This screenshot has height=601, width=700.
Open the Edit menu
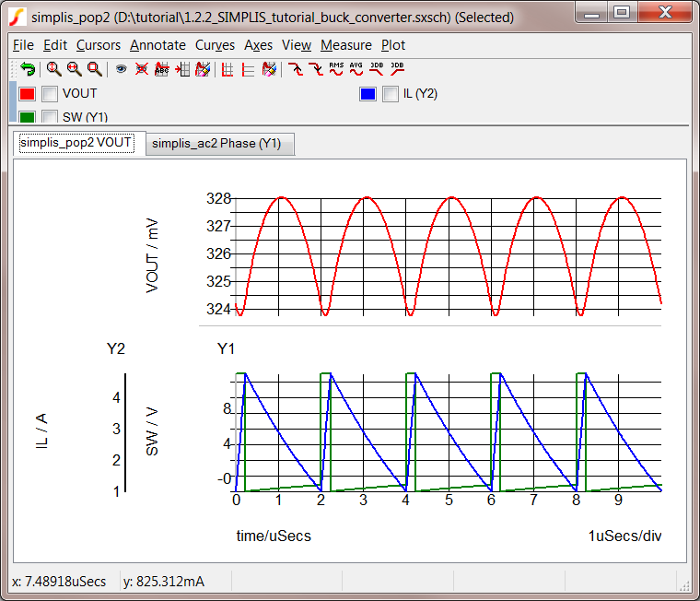[55, 45]
